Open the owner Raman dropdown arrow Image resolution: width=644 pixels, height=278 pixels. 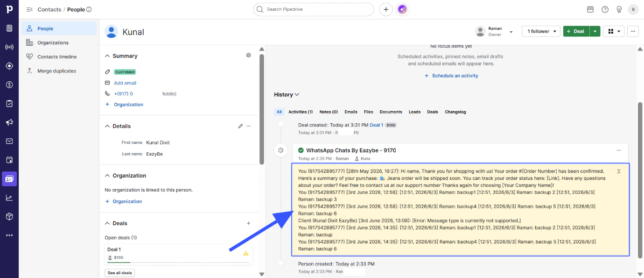[x=511, y=32]
